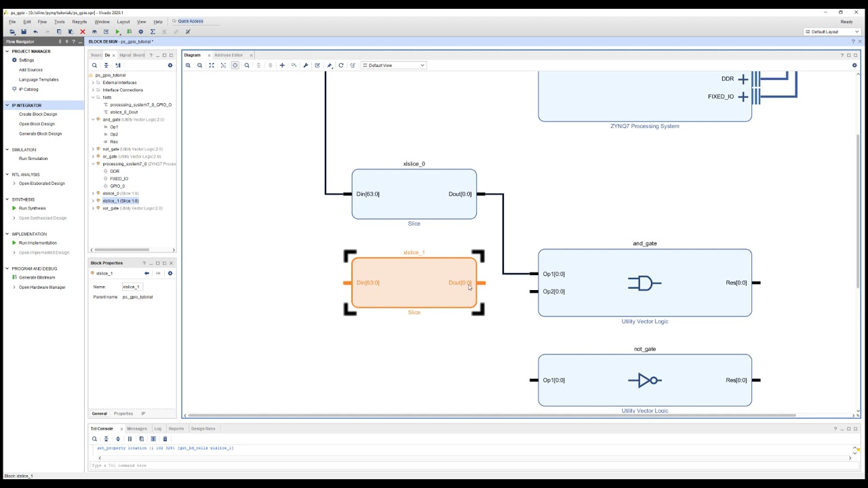The width and height of the screenshot is (868, 488).
Task: Switch to the Properties tab in Block Properties
Action: click(x=123, y=413)
